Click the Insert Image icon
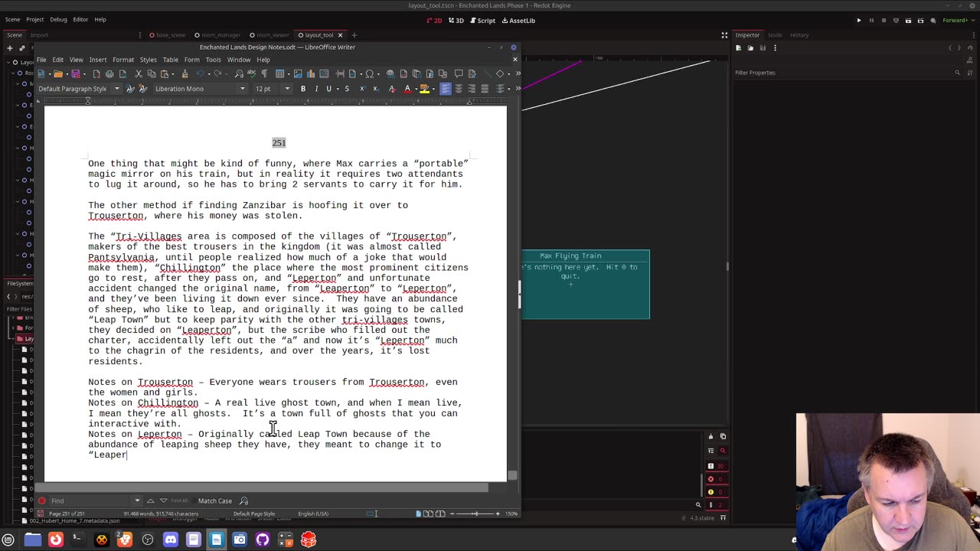The width and height of the screenshot is (980, 551). click(x=297, y=73)
